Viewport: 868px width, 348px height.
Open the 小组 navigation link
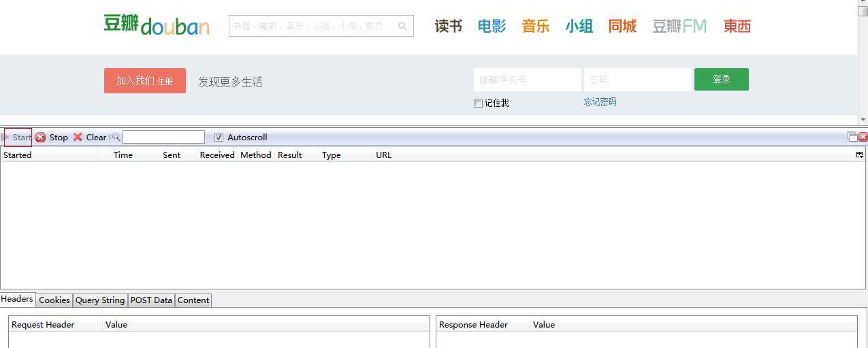coord(579,26)
